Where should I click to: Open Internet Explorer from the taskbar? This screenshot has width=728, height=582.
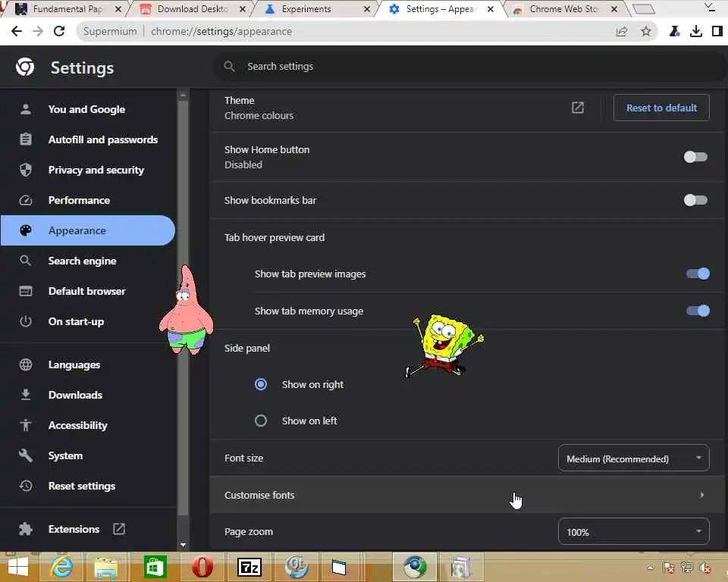pos(61,567)
